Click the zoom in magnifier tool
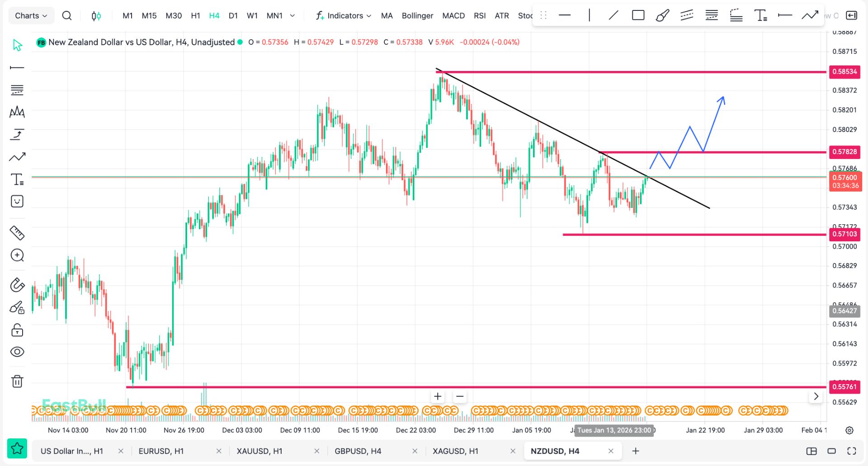The width and height of the screenshot is (868, 466). [17, 255]
